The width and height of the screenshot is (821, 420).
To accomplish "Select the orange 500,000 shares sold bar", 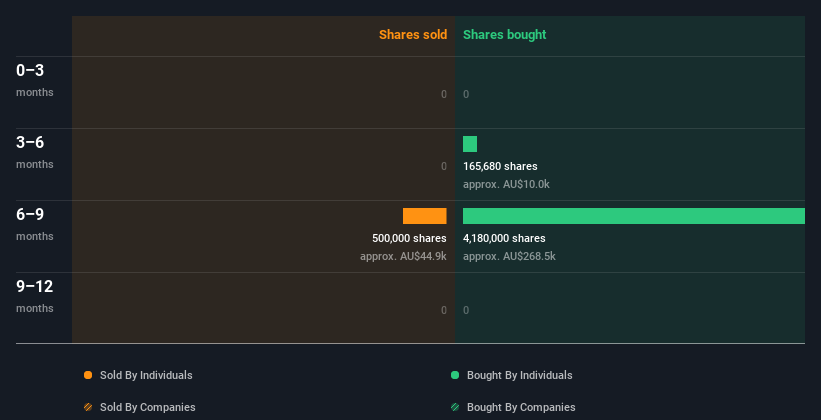I will coord(425,216).
